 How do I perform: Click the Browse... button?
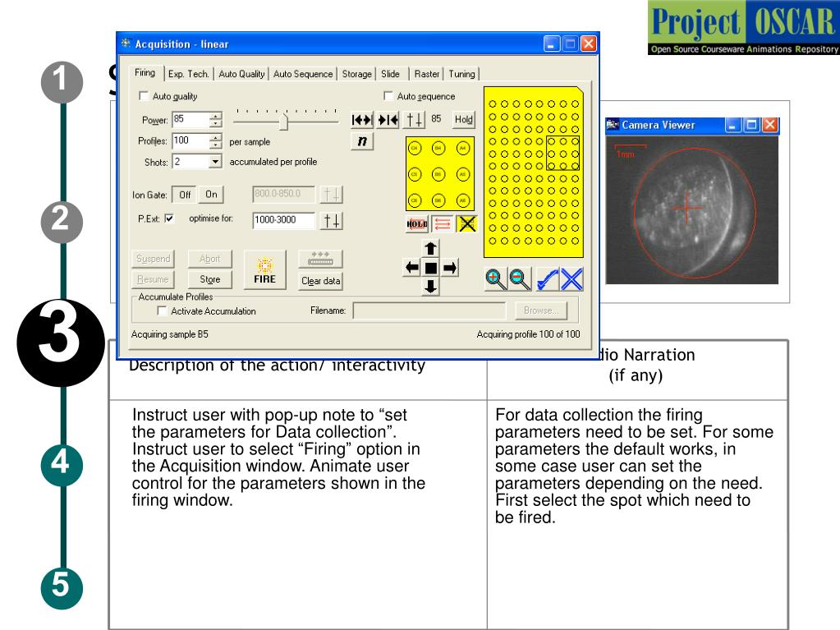coord(541,310)
